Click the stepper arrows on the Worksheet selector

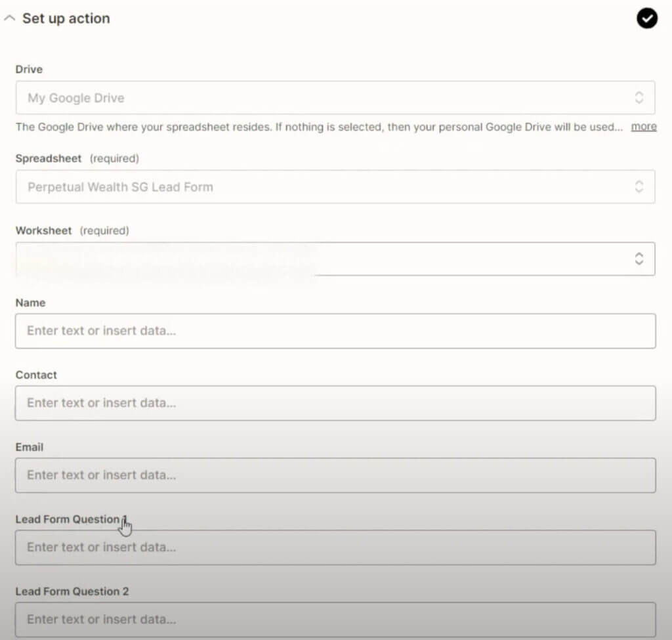click(639, 259)
